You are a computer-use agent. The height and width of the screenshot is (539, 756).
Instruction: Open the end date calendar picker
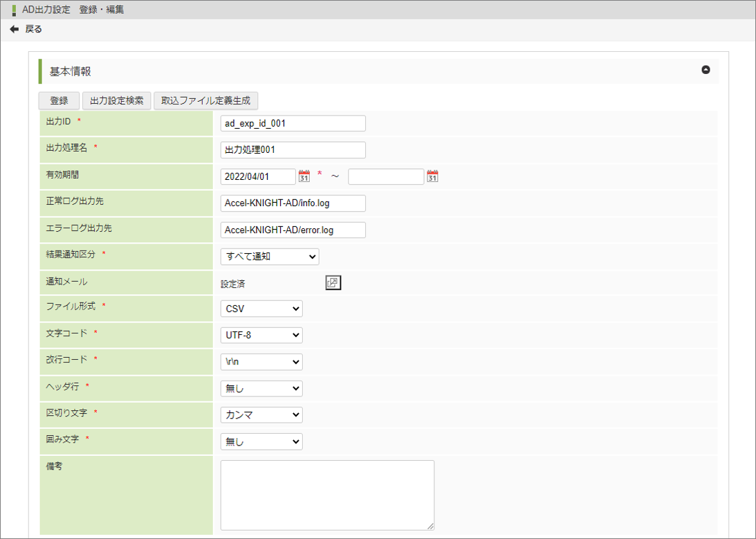[432, 176]
